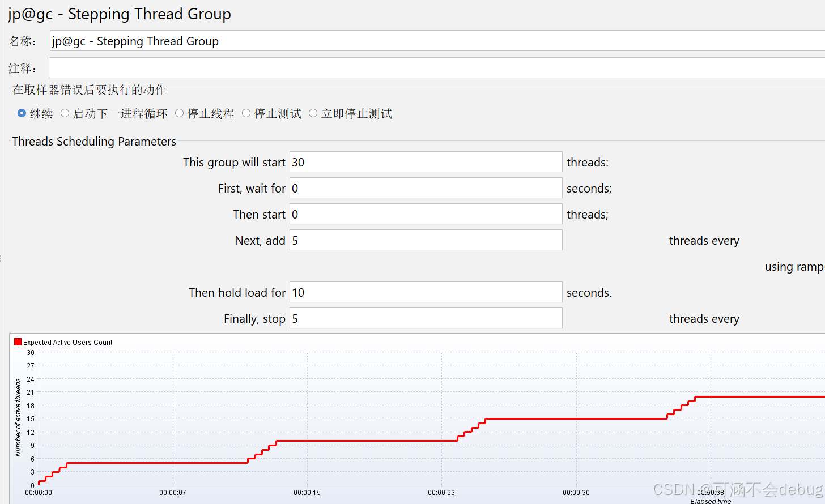Choose the 停止线程 radio option
The width and height of the screenshot is (825, 504).
[179, 113]
